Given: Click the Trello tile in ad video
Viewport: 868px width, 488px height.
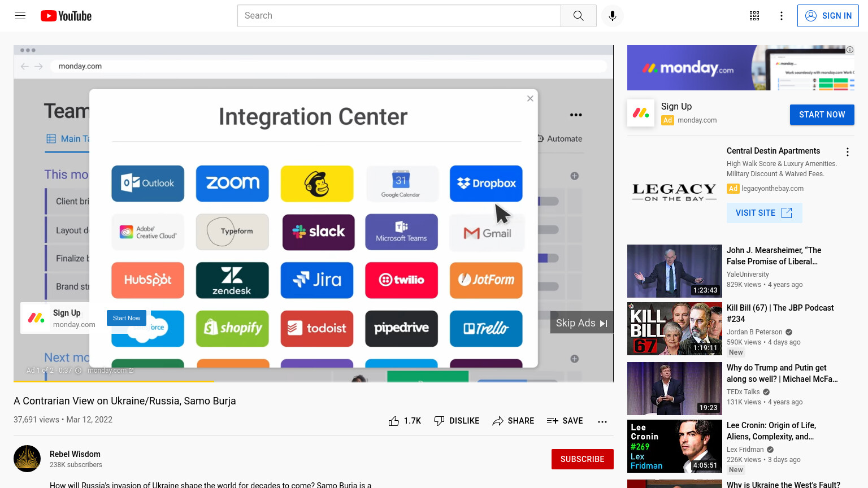Looking at the screenshot, I should pyautogui.click(x=486, y=328).
